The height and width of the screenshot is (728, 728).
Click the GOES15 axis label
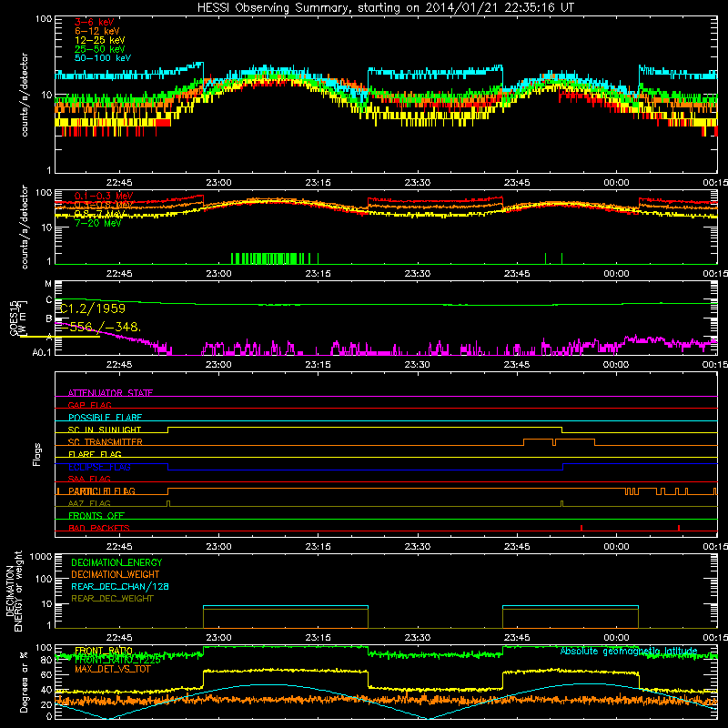pyautogui.click(x=14, y=318)
